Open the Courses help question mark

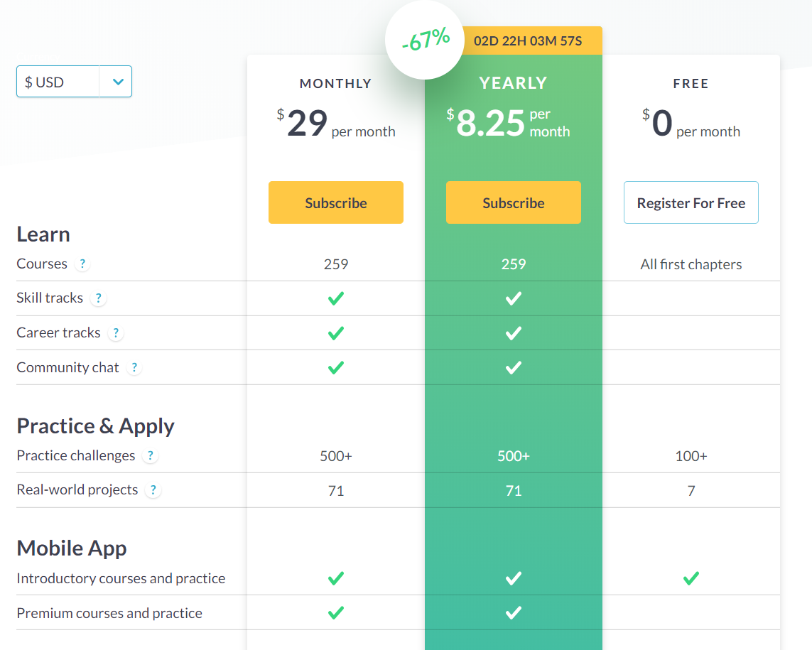click(82, 264)
